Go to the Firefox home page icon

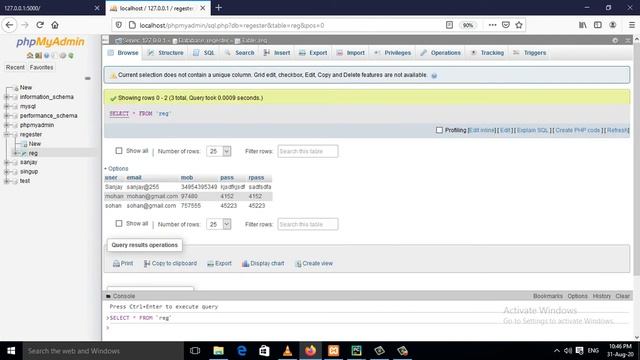[55, 25]
